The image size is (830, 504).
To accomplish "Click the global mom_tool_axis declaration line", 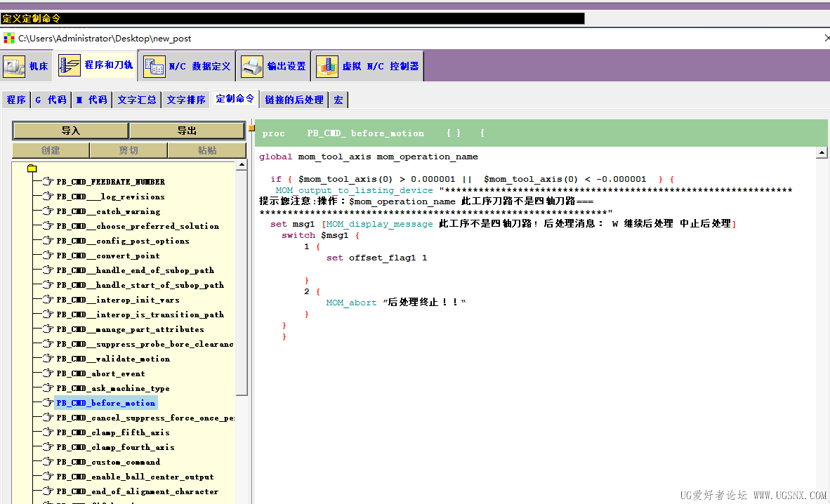I will (369, 157).
